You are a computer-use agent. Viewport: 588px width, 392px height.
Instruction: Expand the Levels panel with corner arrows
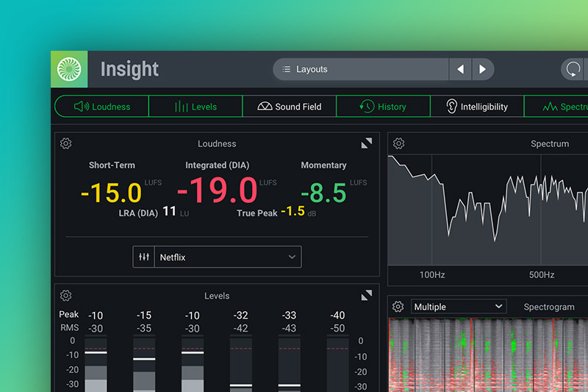point(366,295)
